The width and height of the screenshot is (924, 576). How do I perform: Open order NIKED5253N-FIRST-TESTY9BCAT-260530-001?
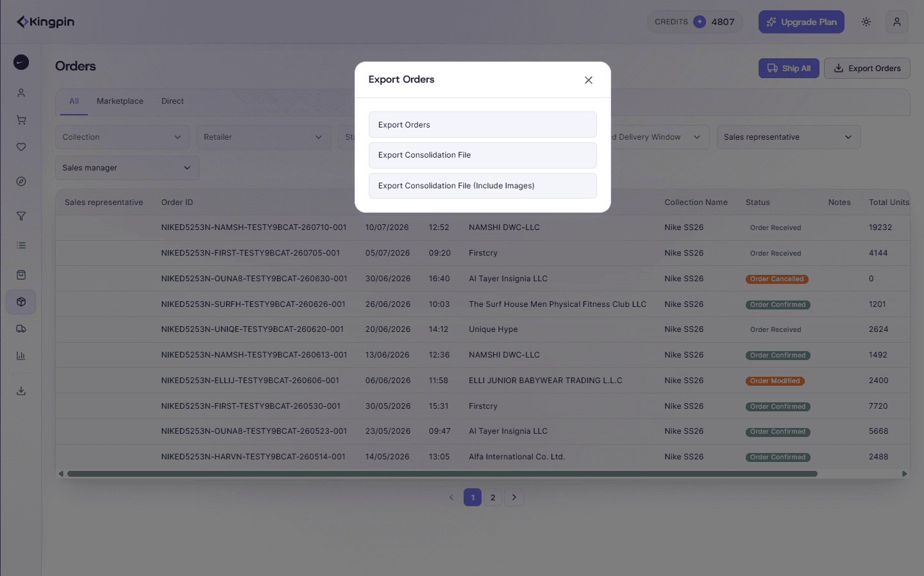point(251,406)
